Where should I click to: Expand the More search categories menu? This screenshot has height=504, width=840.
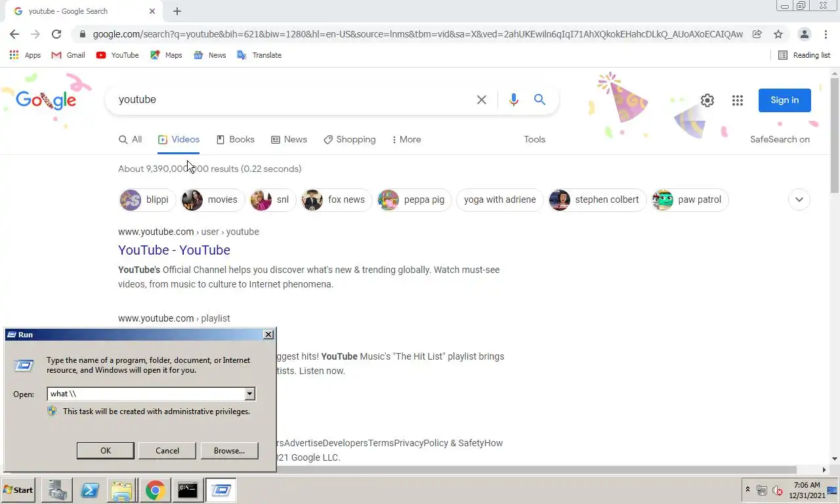click(x=406, y=139)
